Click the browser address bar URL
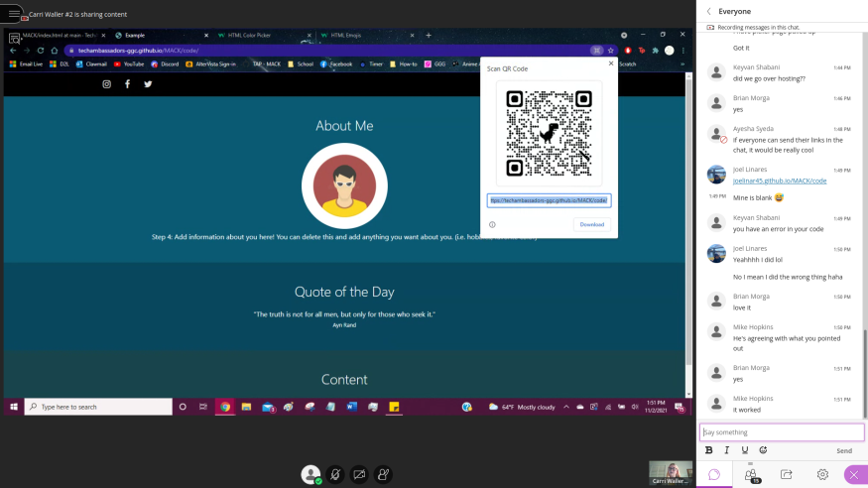The width and height of the screenshot is (868, 488). click(x=139, y=51)
